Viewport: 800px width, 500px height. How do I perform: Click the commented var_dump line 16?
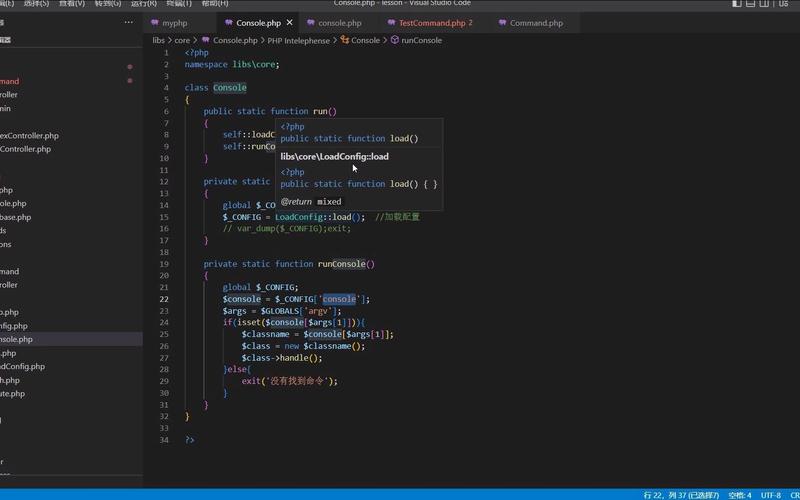[287, 229]
